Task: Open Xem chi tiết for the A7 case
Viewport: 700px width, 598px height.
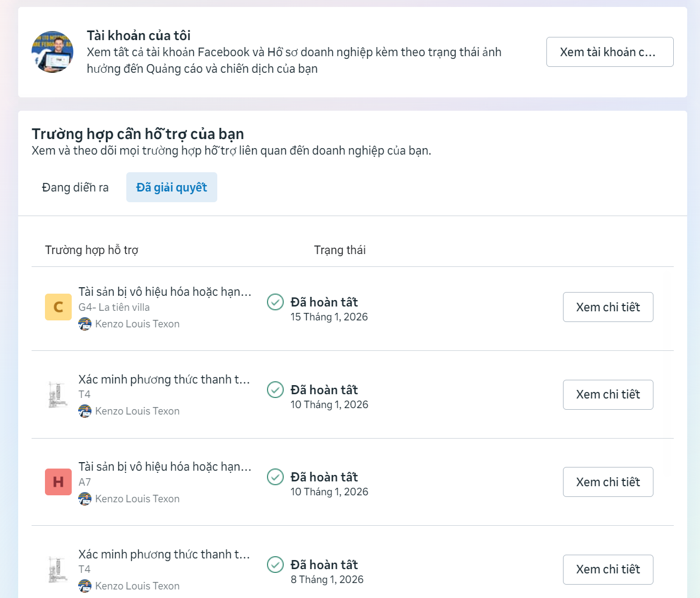Action: [607, 482]
